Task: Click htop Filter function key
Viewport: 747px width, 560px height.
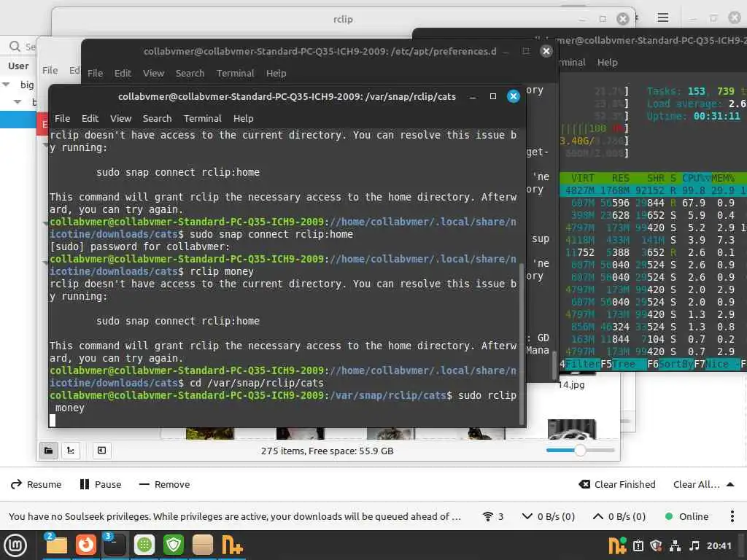Action: click(x=580, y=365)
